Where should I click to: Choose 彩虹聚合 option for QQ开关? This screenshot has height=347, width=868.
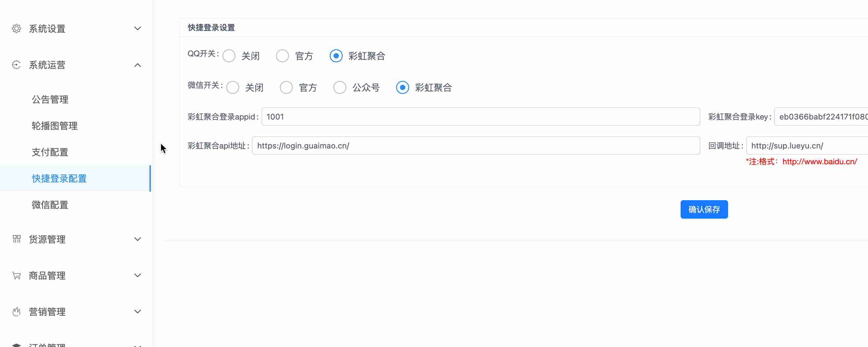336,56
